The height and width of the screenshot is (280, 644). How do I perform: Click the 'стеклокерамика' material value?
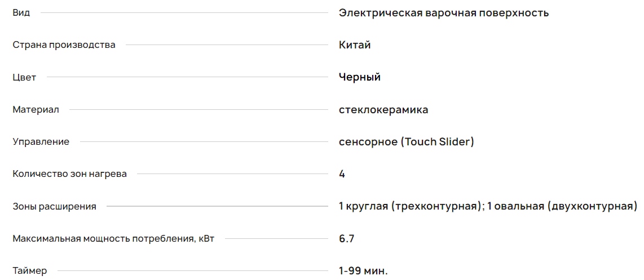tap(383, 110)
